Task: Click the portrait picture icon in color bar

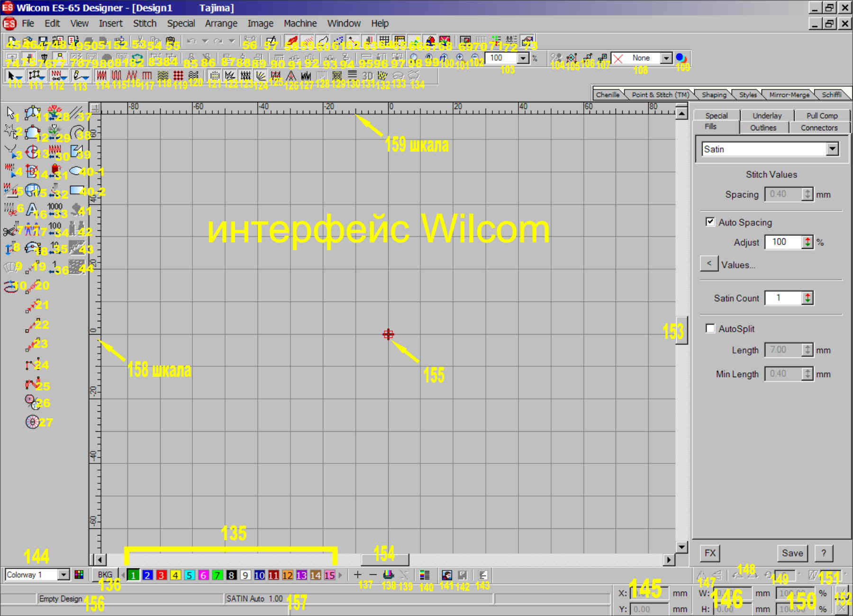Action: tap(446, 575)
